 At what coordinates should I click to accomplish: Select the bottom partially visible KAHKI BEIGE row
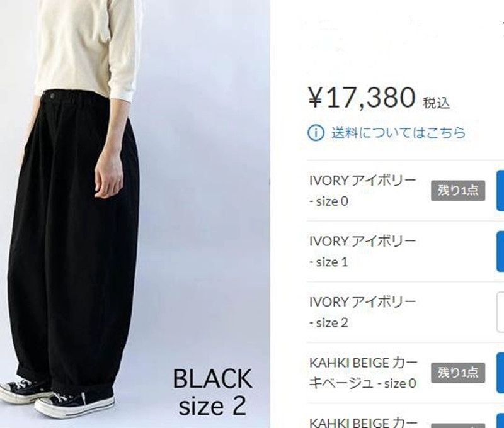click(405, 416)
